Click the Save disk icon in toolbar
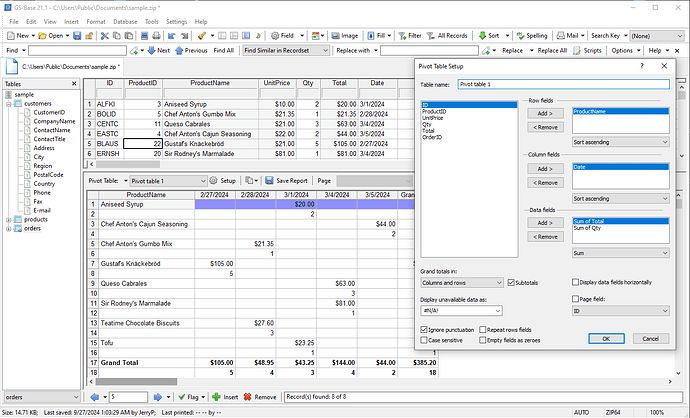This screenshot has height=418, width=690. click(77, 36)
